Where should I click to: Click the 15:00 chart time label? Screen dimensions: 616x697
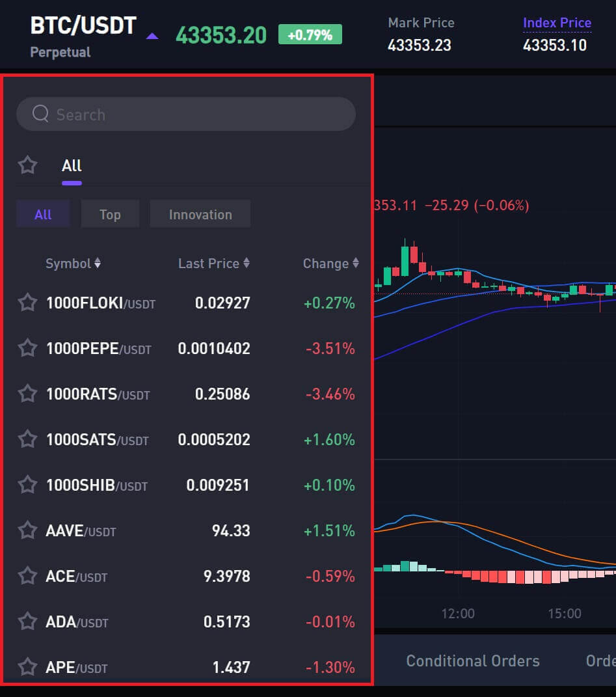click(x=565, y=614)
